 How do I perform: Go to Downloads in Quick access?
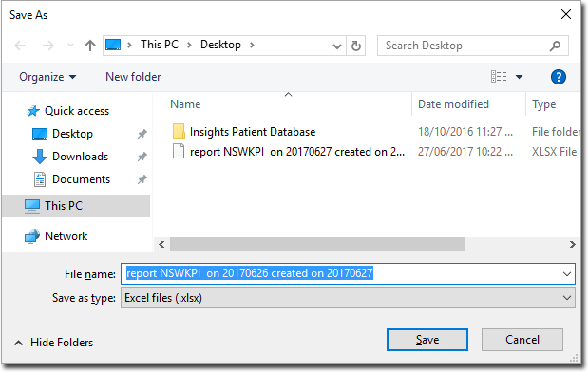pyautogui.click(x=80, y=157)
